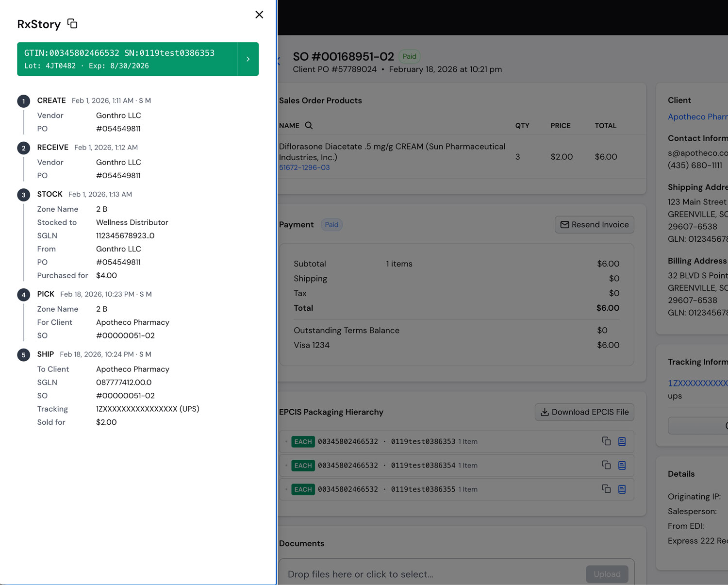This screenshot has width=728, height=585.
Task: Open the blue document icon for serial 0119test0386353
Action: coord(622,441)
